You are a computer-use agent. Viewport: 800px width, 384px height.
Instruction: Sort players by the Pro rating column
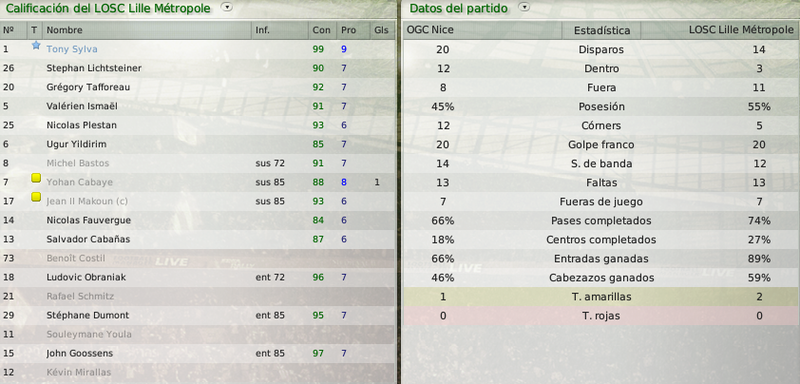[348, 30]
